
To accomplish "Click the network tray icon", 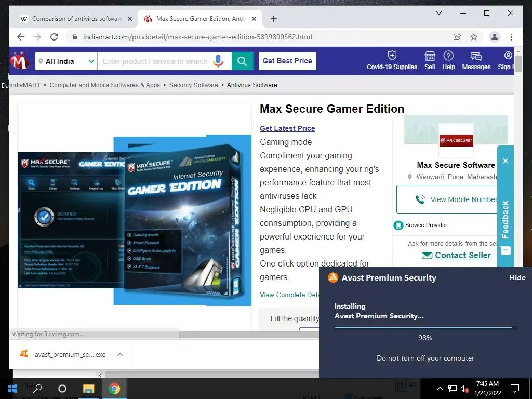I will coord(453,389).
